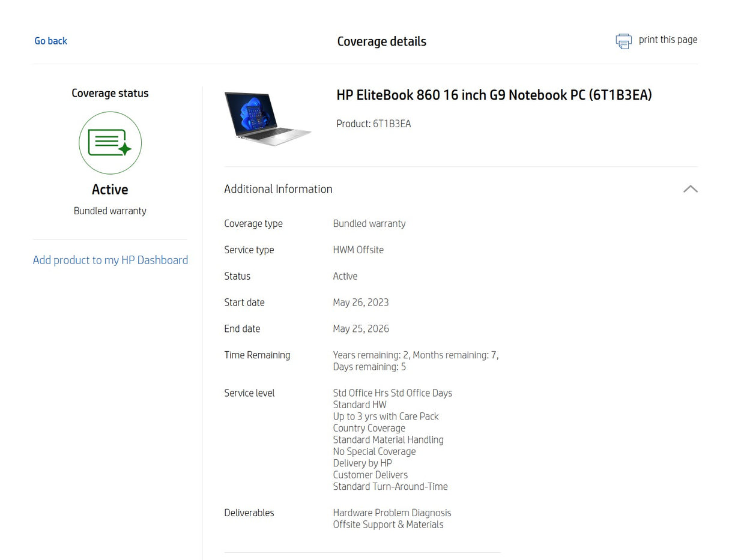Click the 'Standard Turn-Around-Time' line
Viewport: 729px width, 560px height.
390,487
